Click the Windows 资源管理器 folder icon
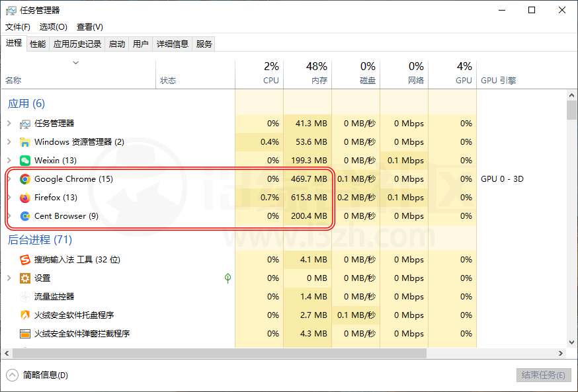578x392 pixels. point(25,142)
